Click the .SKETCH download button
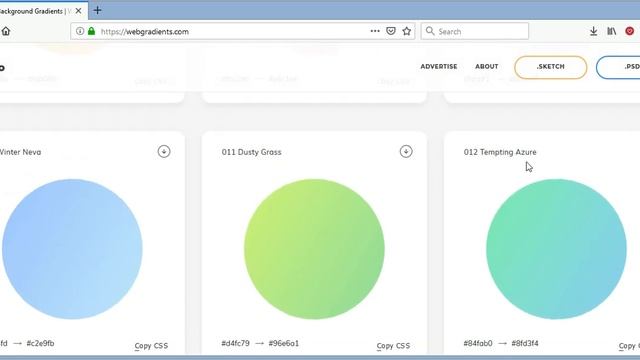Image resolution: width=640 pixels, height=360 pixels. click(551, 67)
